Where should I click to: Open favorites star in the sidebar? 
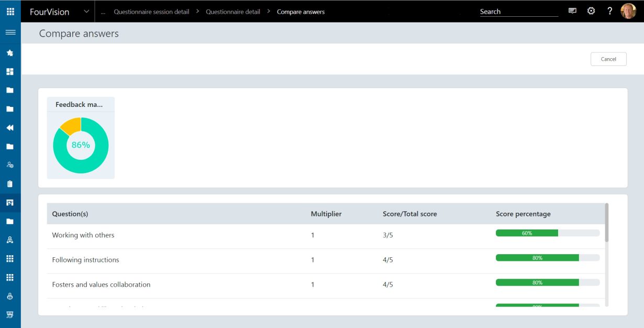[10, 53]
